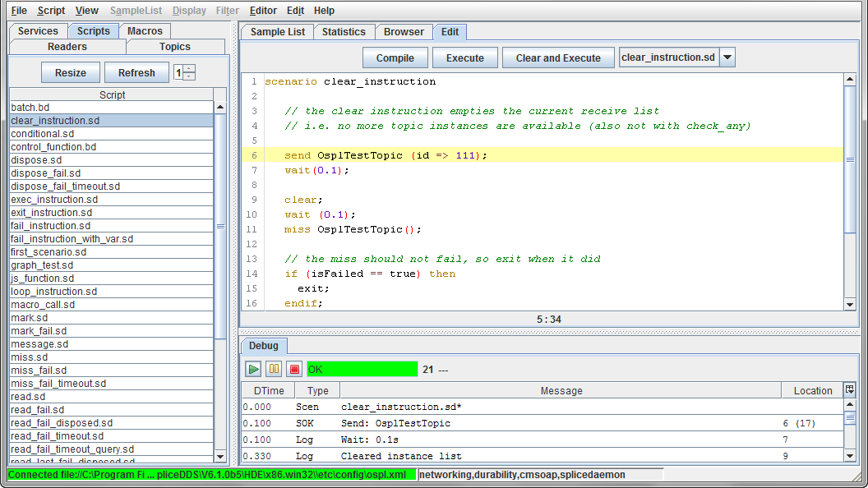Viewport: 868px width, 488px height.
Task: Click the networking,durability services status field
Action: (540, 475)
